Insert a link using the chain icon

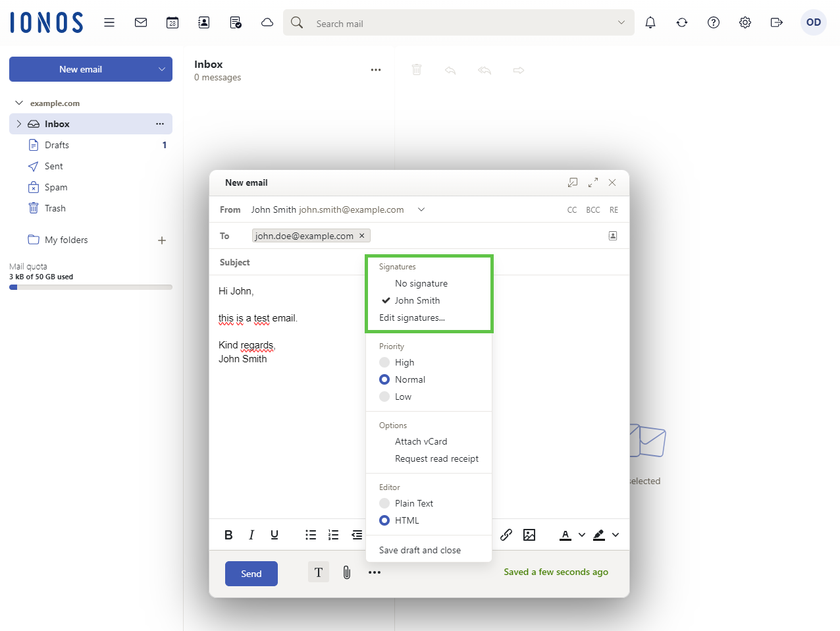[506, 535]
